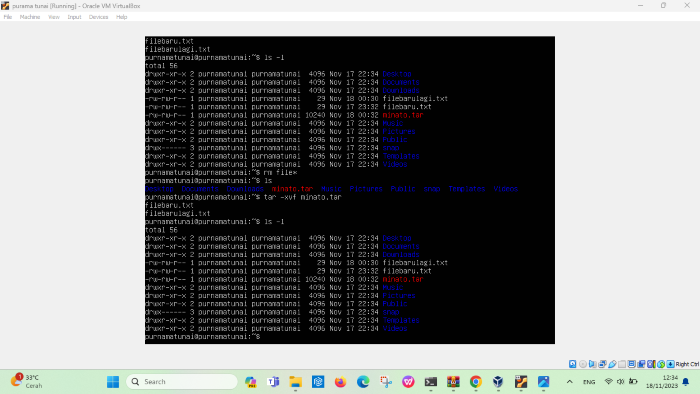This screenshot has width=700, height=394.
Task: Launch Microsoft Edge from the taskbar
Action: click(363, 382)
